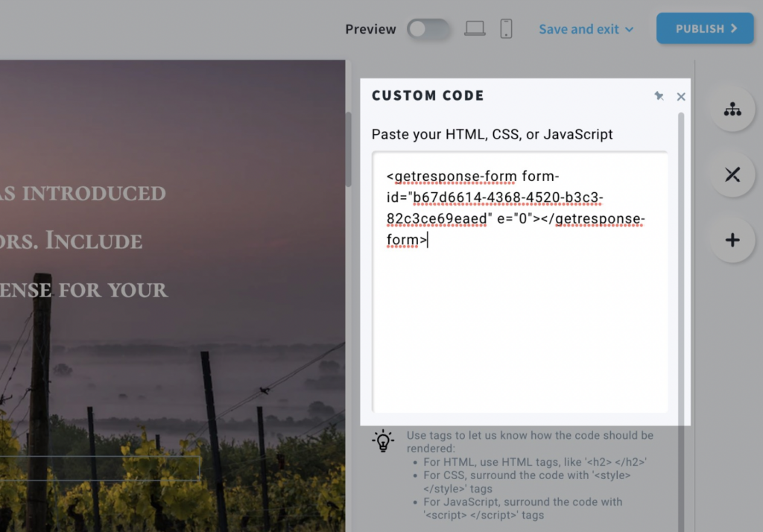Pin the Custom Code panel
763x532 pixels.
659,96
